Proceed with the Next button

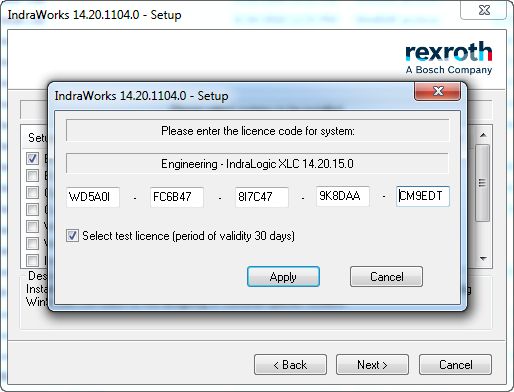click(x=372, y=365)
